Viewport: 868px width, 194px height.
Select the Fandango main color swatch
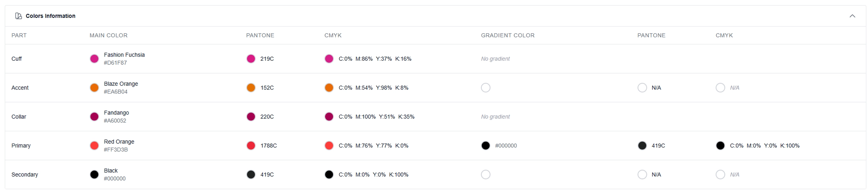tap(94, 117)
